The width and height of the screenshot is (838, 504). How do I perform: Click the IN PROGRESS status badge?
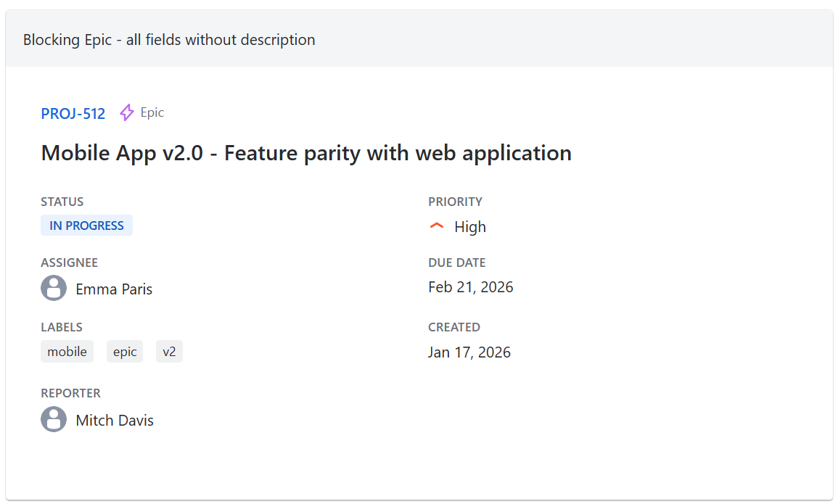pyautogui.click(x=86, y=226)
